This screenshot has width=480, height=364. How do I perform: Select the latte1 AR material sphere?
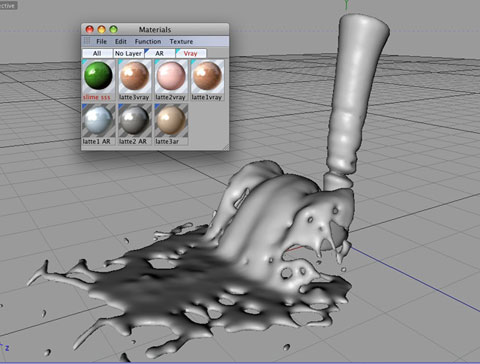[98, 120]
